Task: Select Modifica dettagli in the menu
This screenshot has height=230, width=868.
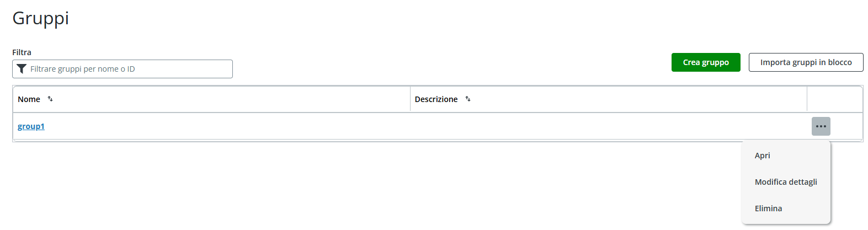Action: pos(786,182)
